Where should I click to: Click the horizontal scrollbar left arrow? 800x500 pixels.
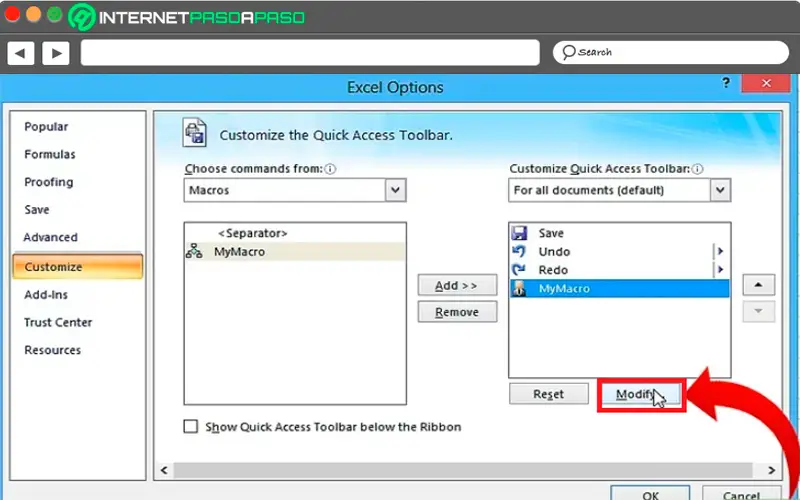tap(164, 470)
